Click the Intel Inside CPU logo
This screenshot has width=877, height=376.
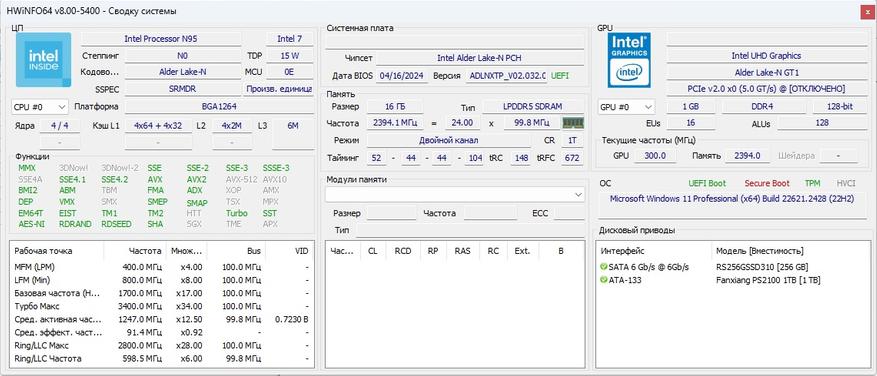[43, 60]
